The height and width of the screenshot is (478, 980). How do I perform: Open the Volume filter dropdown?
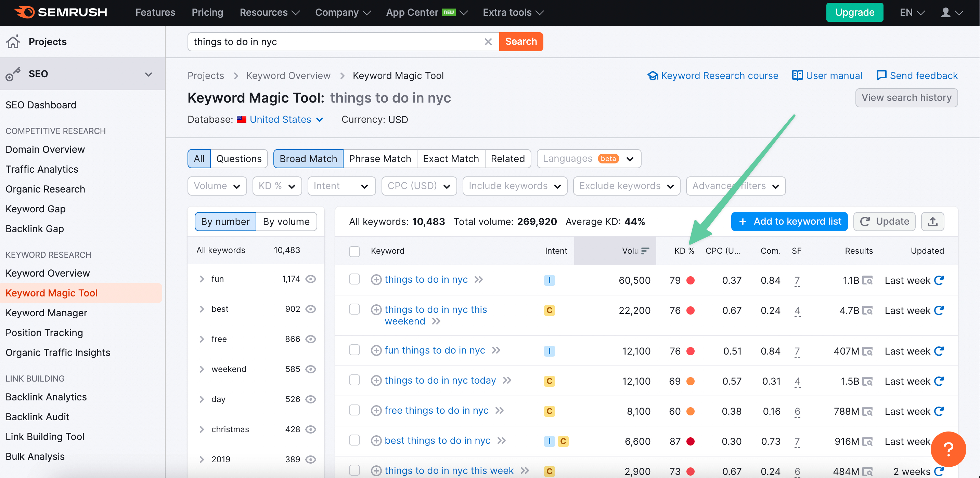(x=217, y=186)
